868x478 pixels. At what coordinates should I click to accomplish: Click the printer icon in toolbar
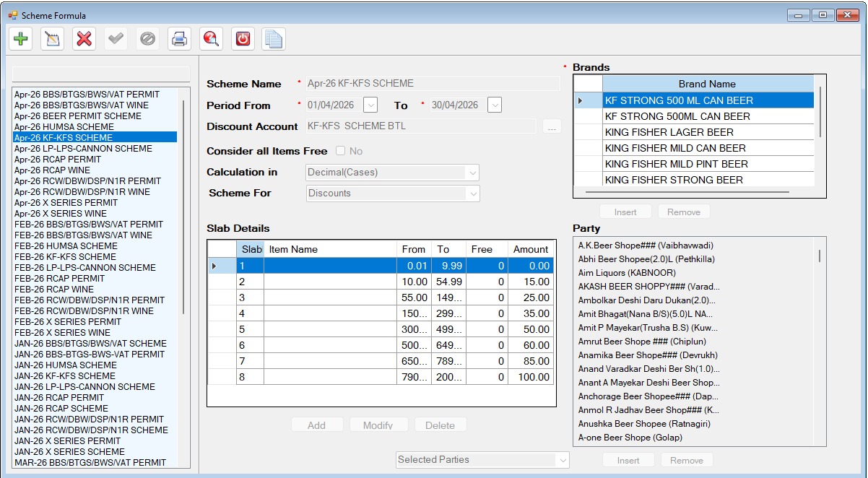179,39
